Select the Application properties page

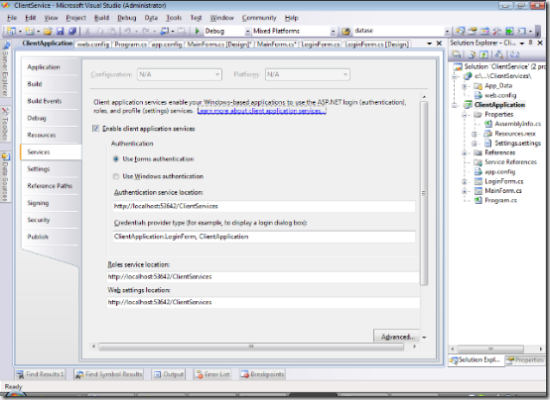tap(51, 67)
